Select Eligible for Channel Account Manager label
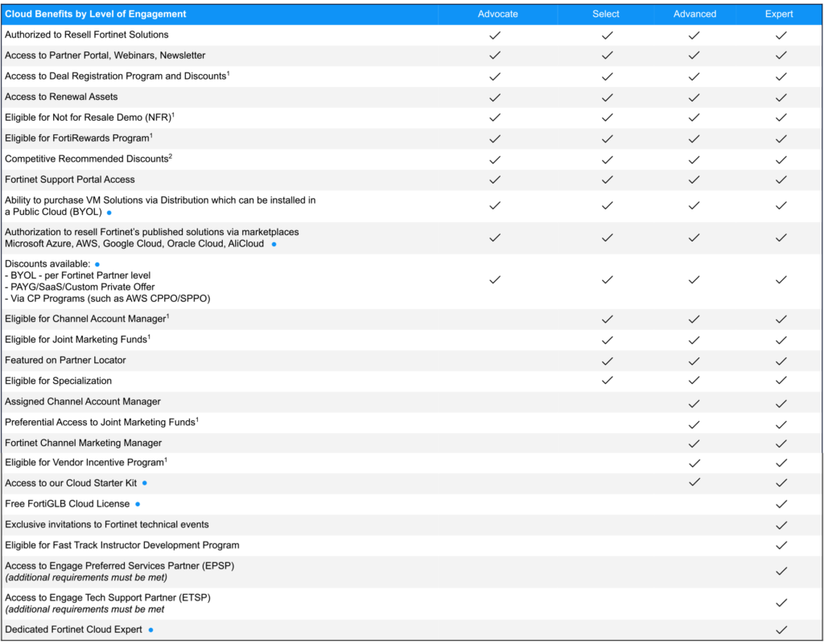 pyautogui.click(x=87, y=319)
